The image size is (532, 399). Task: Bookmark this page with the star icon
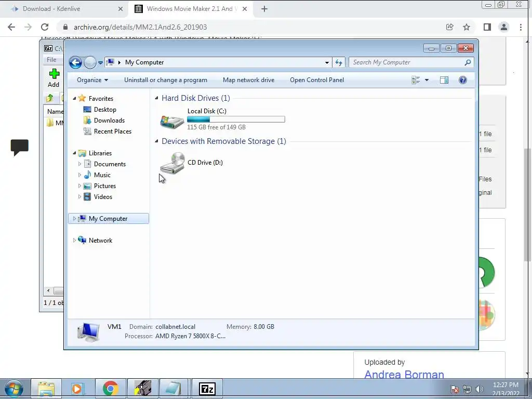tap(467, 27)
